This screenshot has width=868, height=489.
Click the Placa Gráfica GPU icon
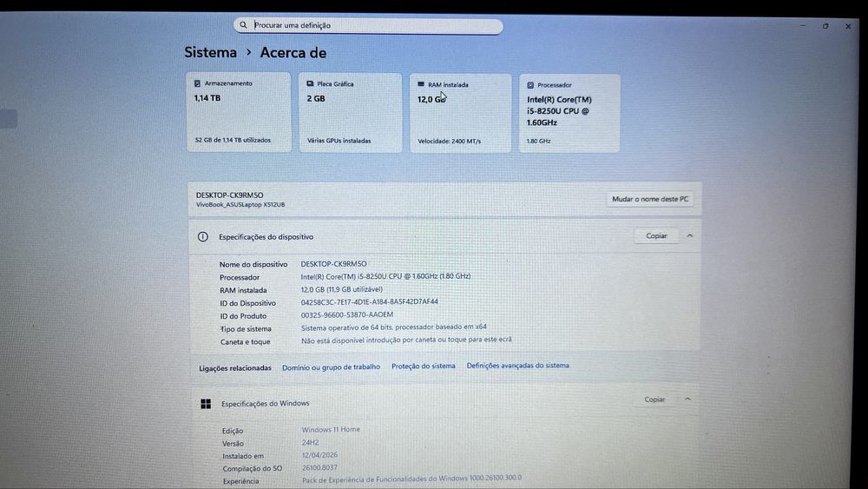tap(310, 84)
